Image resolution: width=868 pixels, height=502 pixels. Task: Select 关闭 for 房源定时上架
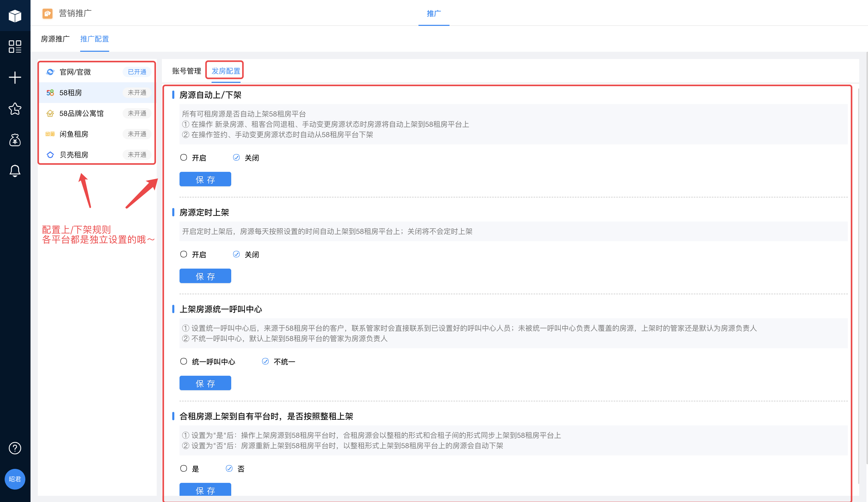coord(236,254)
